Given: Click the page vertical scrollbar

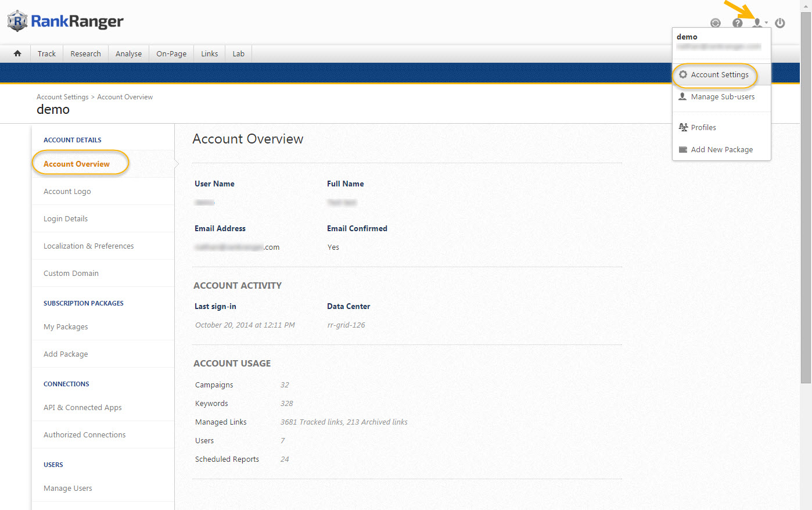Looking at the screenshot, I should pos(806,197).
